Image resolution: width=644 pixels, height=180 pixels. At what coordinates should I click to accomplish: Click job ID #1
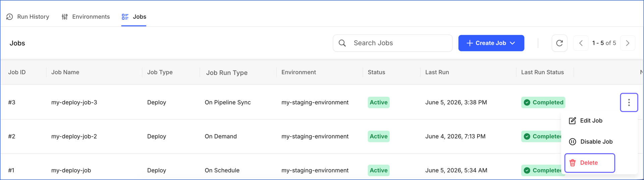11,170
